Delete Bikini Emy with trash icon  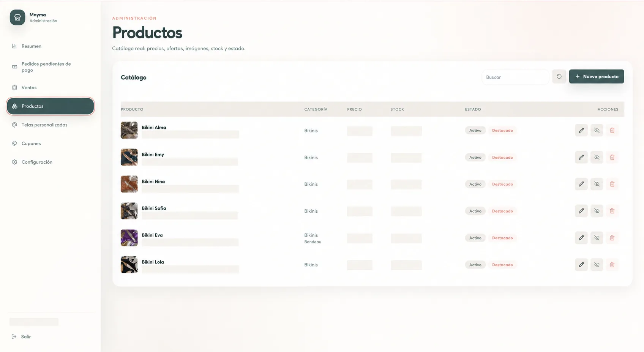(612, 157)
